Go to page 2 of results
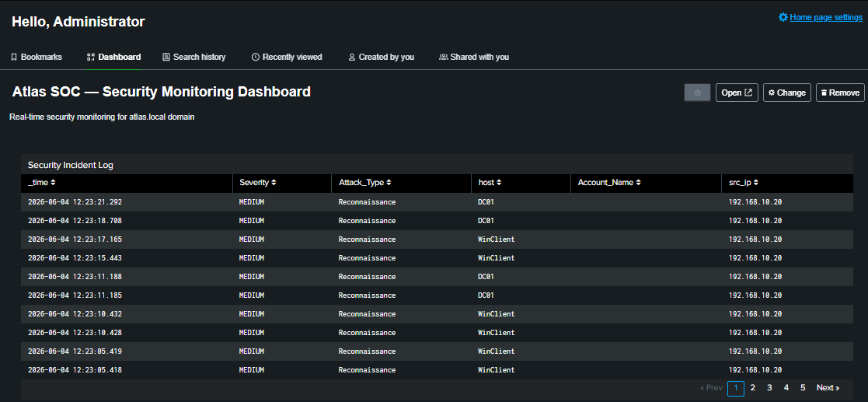Screen dimensions: 868x402 (x=753, y=387)
